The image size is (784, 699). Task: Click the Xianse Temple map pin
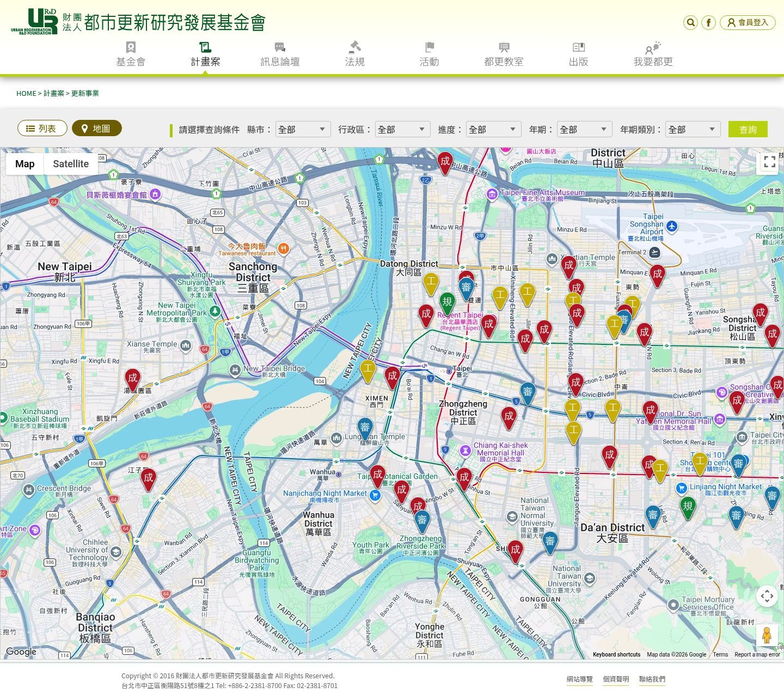(186, 345)
